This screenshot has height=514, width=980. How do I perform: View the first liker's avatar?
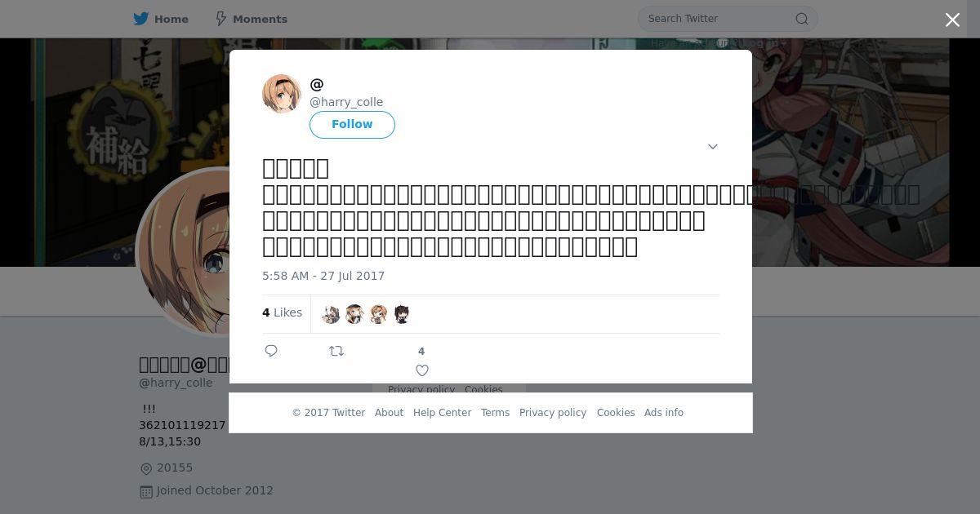click(x=331, y=314)
